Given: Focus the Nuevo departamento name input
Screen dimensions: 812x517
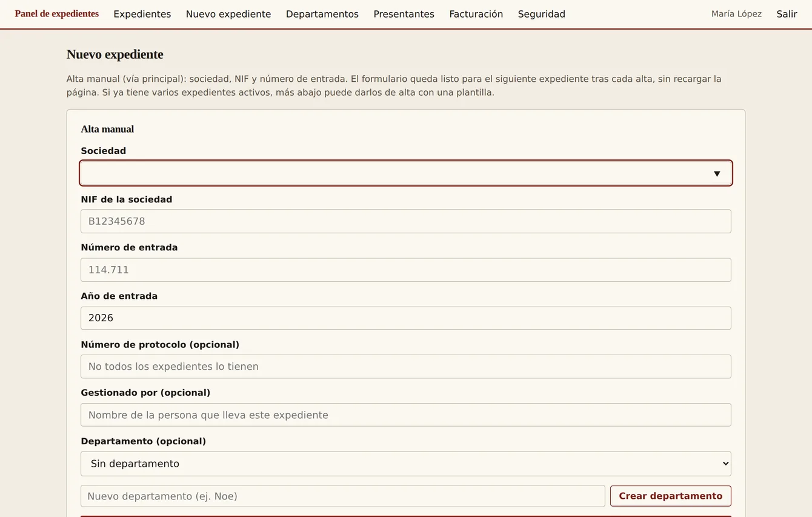Looking at the screenshot, I should pos(342,496).
